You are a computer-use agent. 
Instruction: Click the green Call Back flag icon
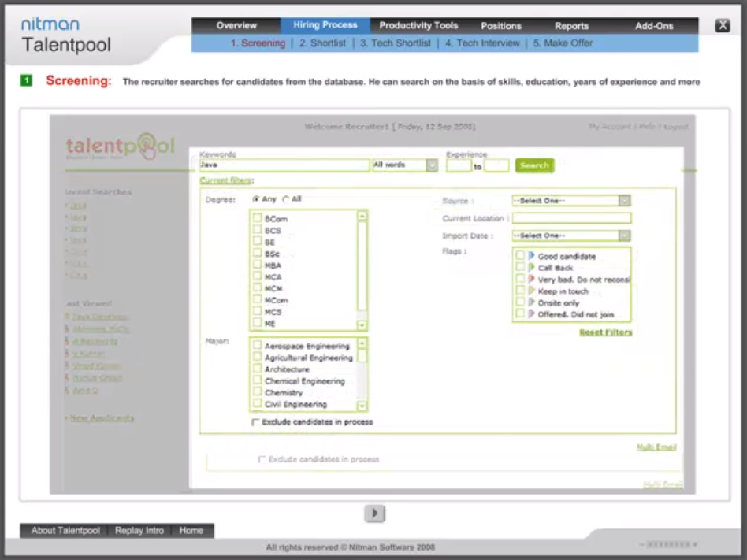(x=531, y=267)
